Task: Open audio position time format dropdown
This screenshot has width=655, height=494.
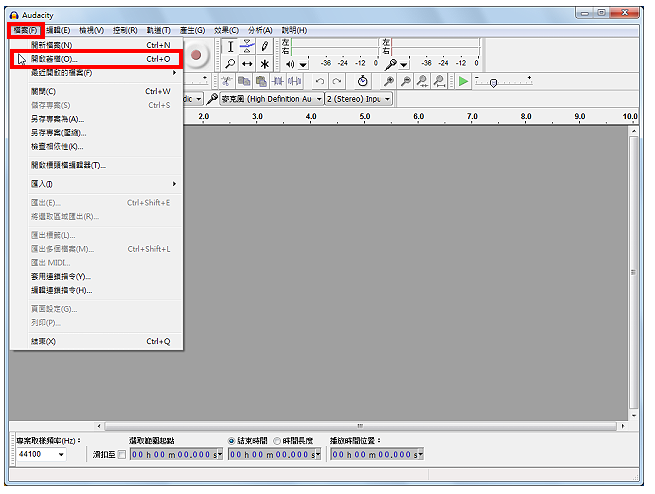Action: coord(421,454)
